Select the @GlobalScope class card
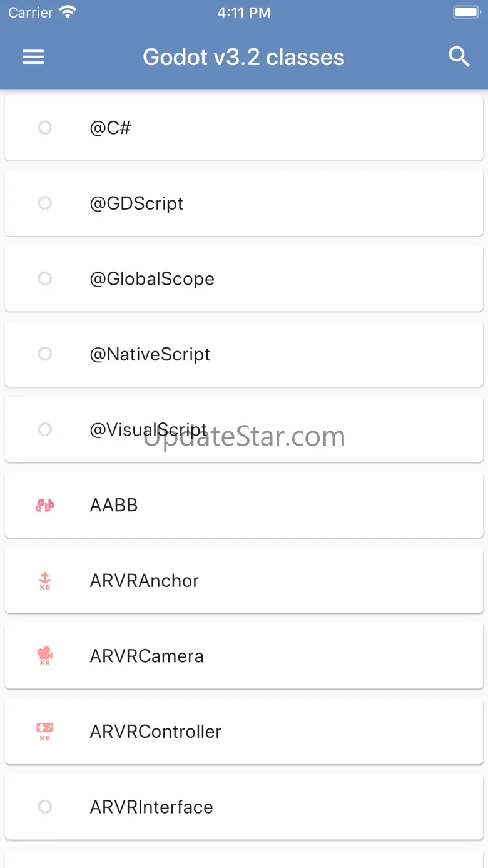Image resolution: width=488 pixels, height=868 pixels. tap(244, 278)
